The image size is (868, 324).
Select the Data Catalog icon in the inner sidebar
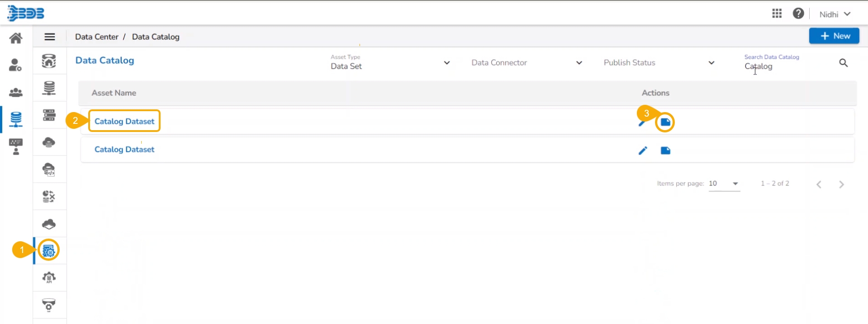49,250
